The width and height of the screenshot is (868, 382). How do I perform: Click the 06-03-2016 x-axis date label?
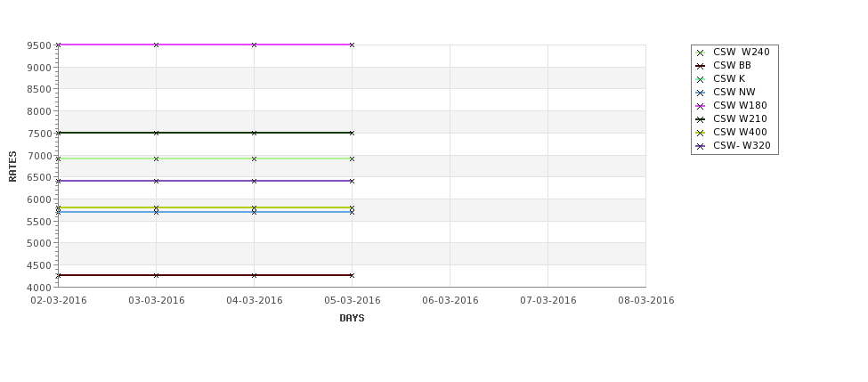[450, 301]
